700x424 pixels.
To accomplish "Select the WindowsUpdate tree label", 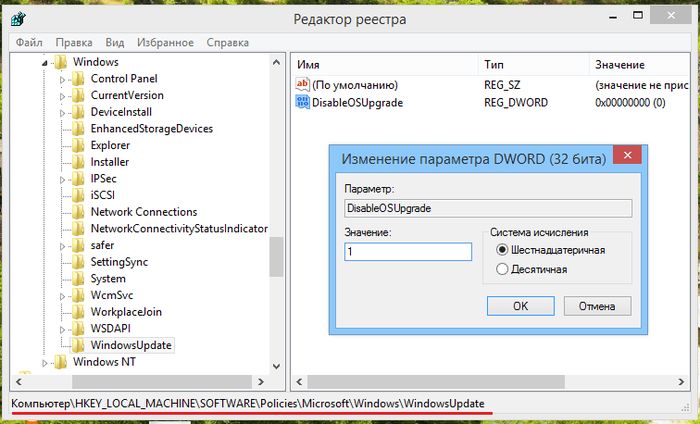I will point(131,345).
